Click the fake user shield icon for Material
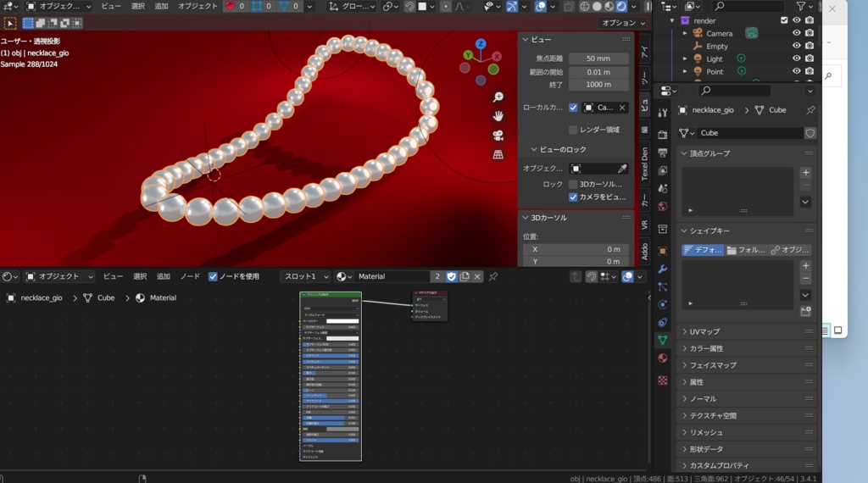The width and height of the screenshot is (868, 483). 451,276
